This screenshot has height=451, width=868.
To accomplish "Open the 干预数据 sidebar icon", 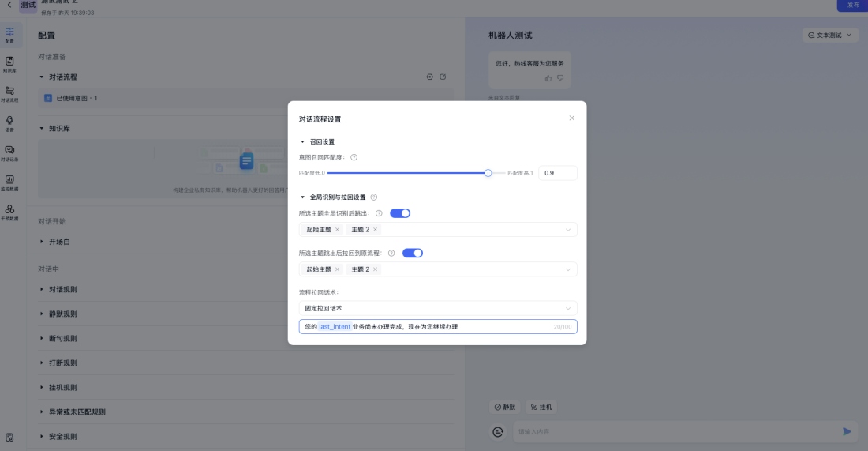I will point(10,212).
